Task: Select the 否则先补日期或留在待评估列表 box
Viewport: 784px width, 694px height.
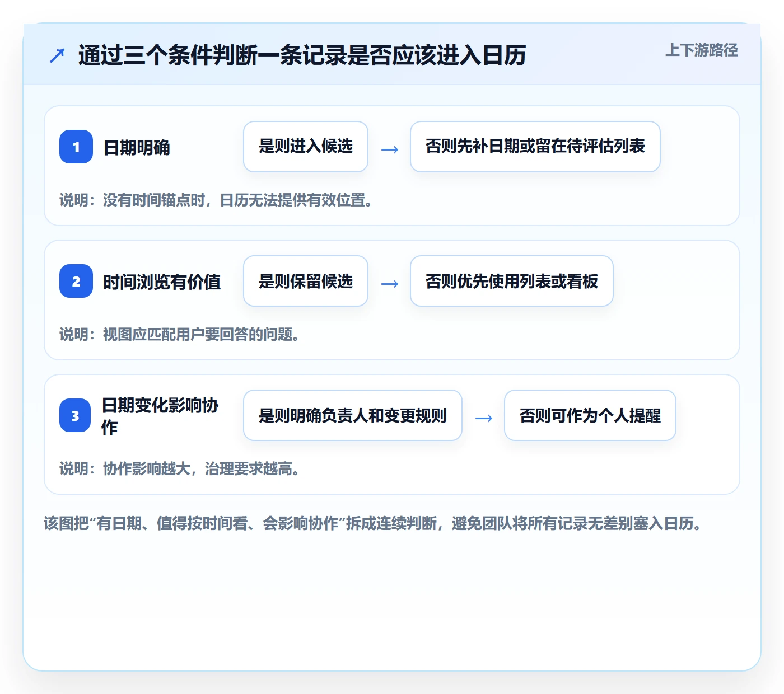Action: 535,147
